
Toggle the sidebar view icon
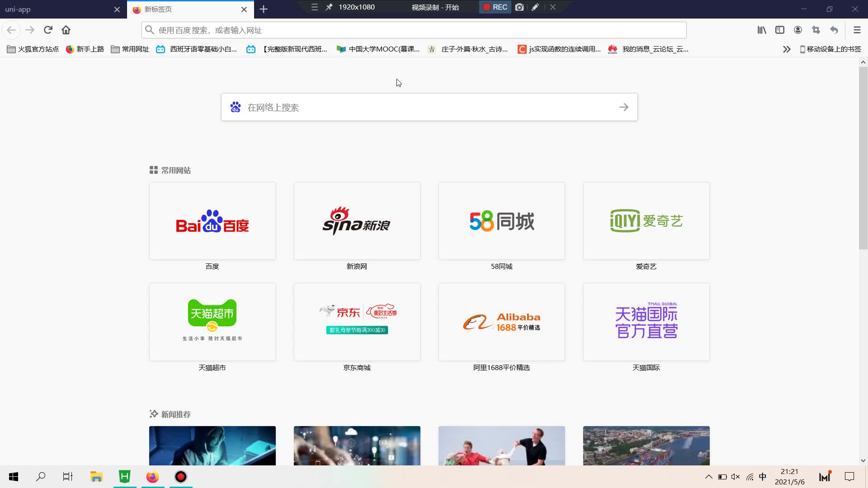pyautogui.click(x=780, y=30)
